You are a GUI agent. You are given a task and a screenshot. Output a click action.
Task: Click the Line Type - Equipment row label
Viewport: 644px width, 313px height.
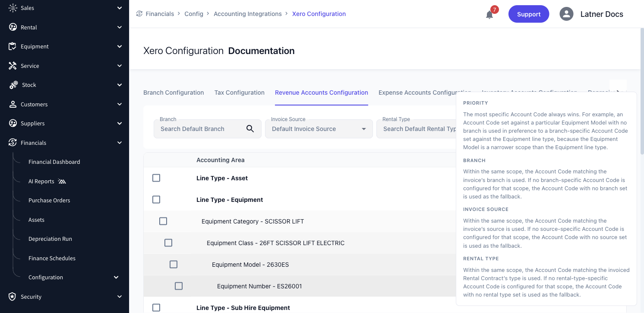coord(230,200)
